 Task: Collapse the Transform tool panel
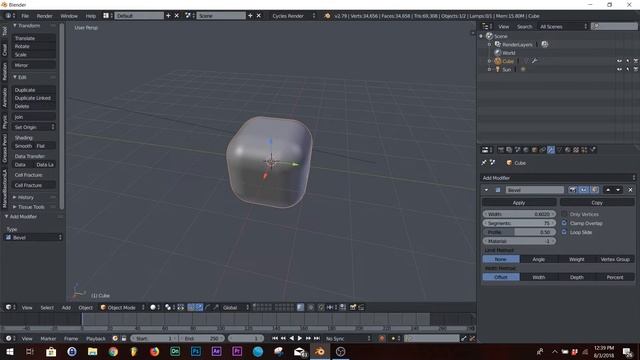15,25
